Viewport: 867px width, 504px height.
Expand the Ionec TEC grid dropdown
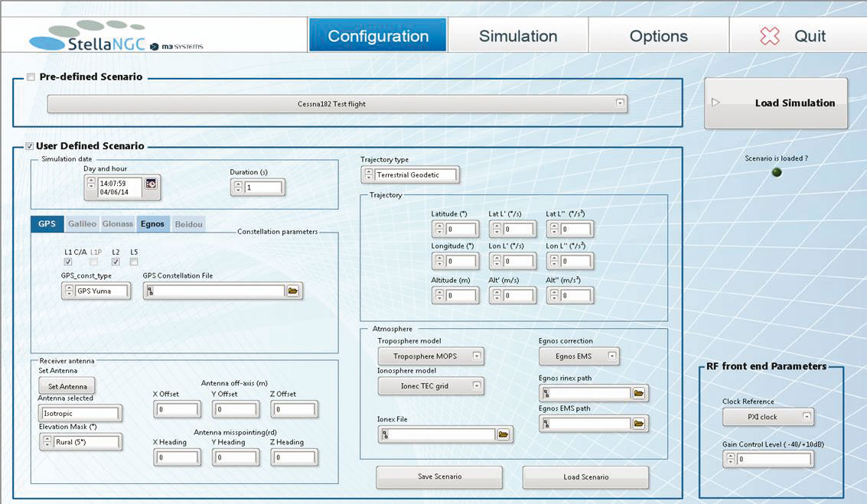pyautogui.click(x=431, y=386)
